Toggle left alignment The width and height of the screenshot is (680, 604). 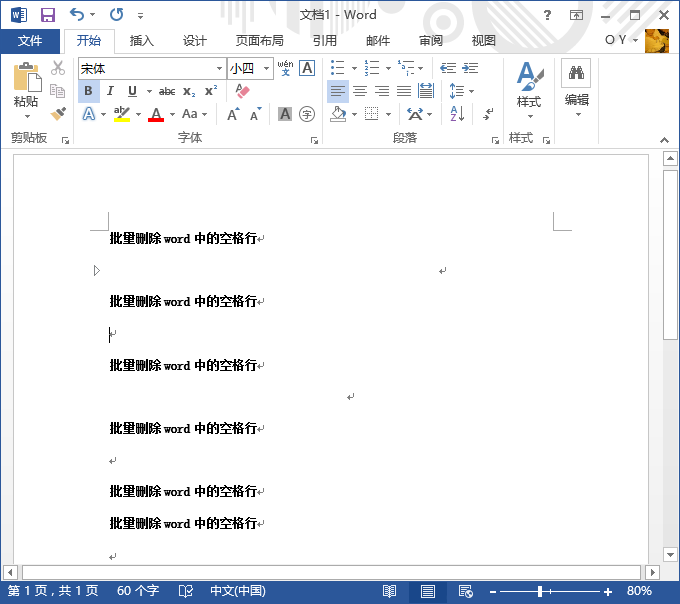click(x=337, y=91)
